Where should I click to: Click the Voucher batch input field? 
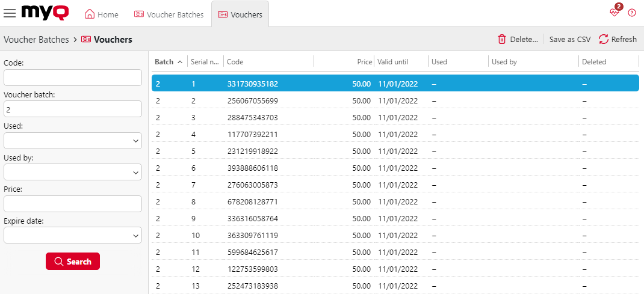73,109
